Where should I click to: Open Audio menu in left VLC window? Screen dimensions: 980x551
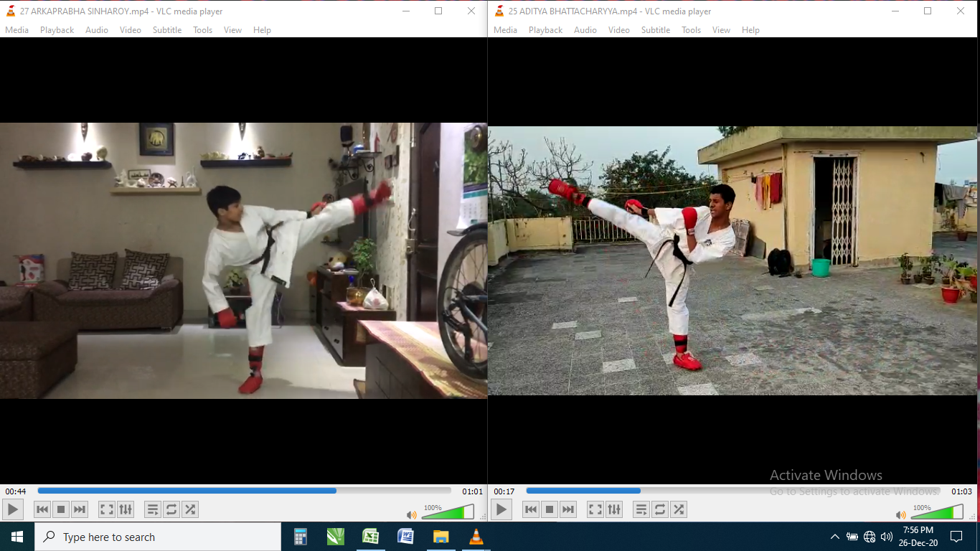[x=97, y=30]
